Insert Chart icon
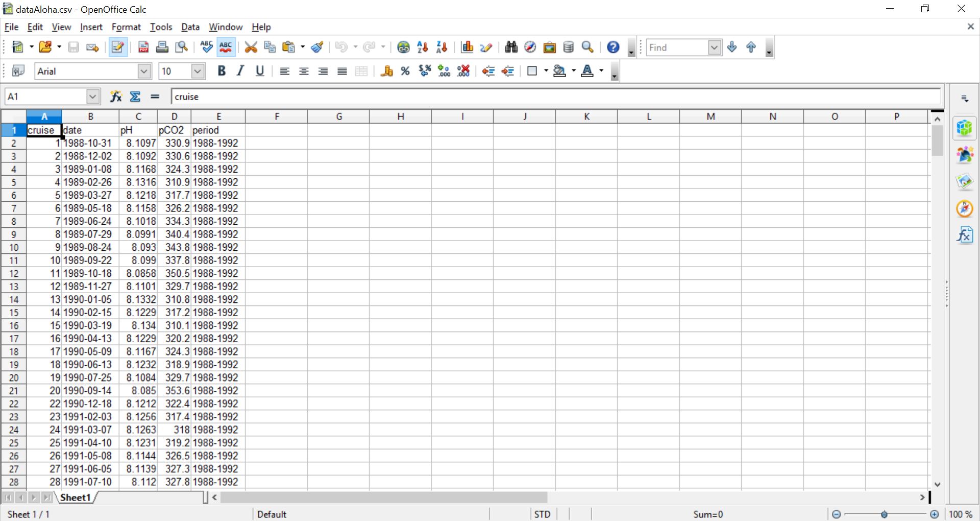 [467, 47]
